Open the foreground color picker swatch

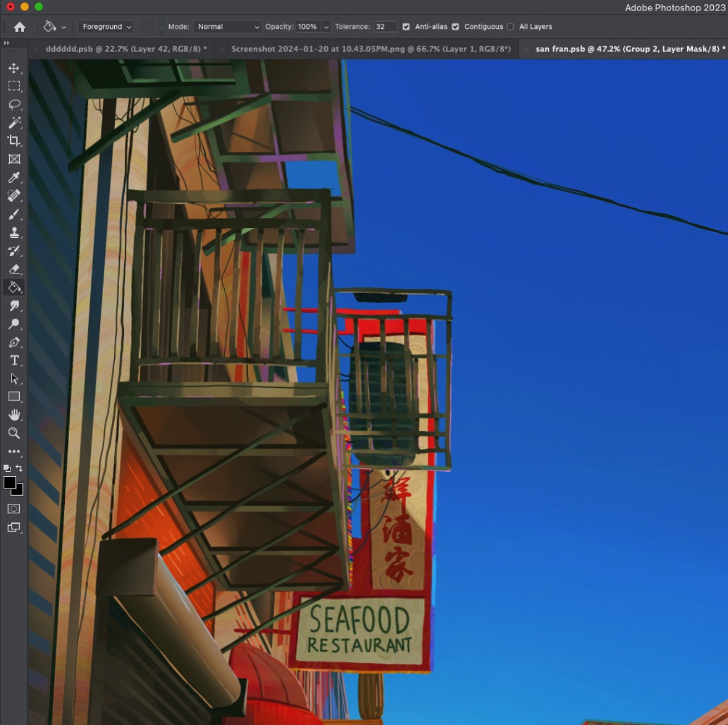pos(9,482)
